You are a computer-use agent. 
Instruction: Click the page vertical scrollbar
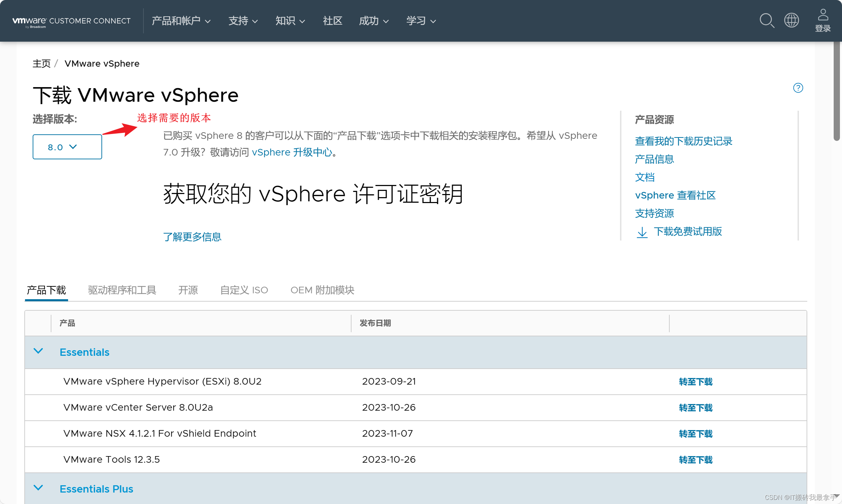837,91
